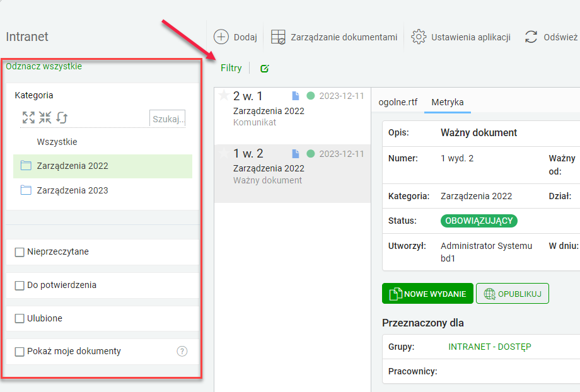Toggle the Do potwierdzenia checkbox
The width and height of the screenshot is (580, 392).
20,285
